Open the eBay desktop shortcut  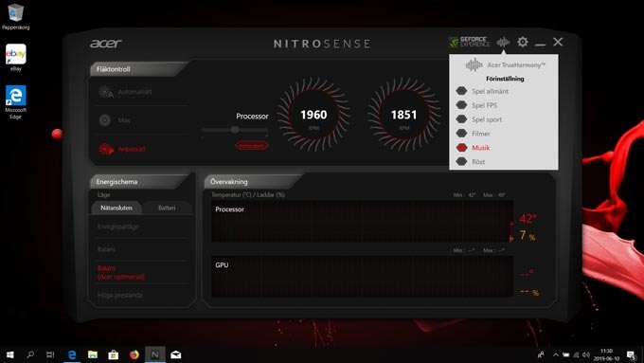click(x=15, y=58)
